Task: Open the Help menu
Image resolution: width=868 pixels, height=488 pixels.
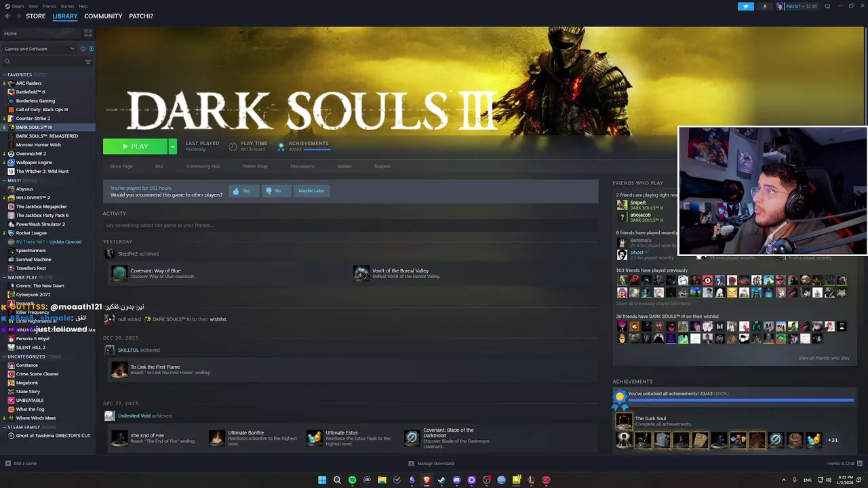Action: tap(83, 6)
